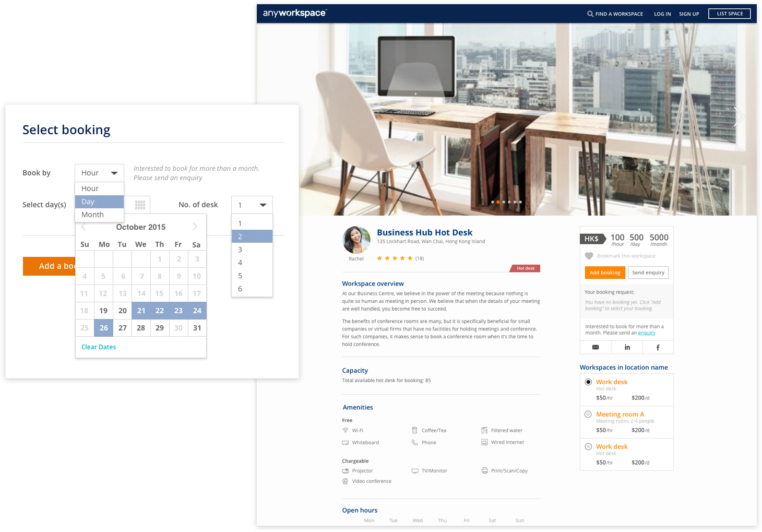Share workspace via LinkedIn icon
Image resolution: width=762 pixels, height=532 pixels.
pyautogui.click(x=627, y=347)
